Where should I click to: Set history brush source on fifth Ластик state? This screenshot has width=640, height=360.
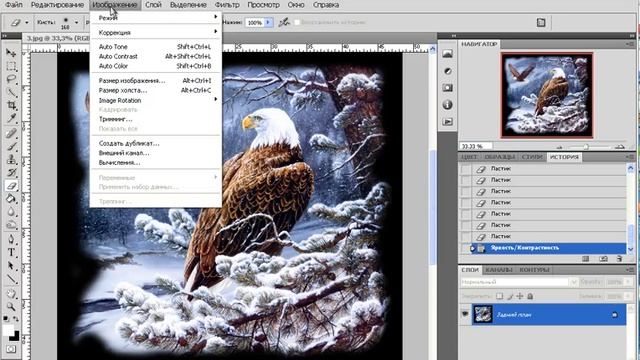tap(466, 214)
